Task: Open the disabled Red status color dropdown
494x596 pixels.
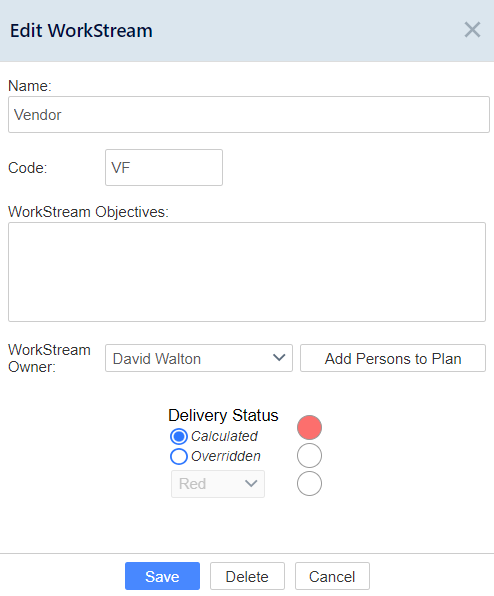Action: pos(218,484)
